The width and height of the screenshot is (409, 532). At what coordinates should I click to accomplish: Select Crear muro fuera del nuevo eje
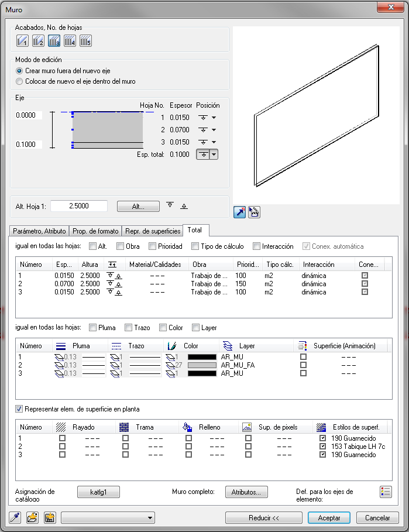point(19,71)
